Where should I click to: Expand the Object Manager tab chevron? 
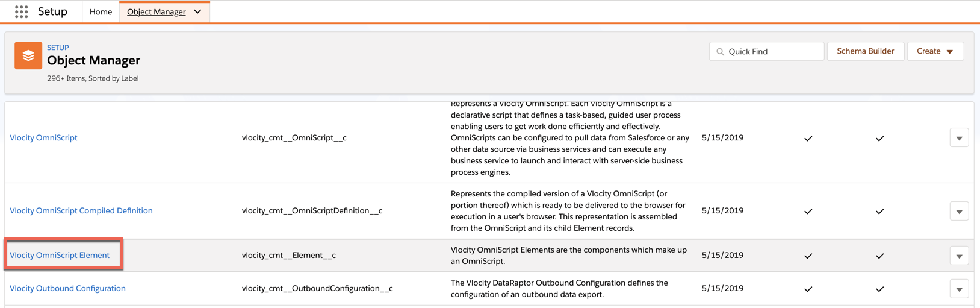197,11
